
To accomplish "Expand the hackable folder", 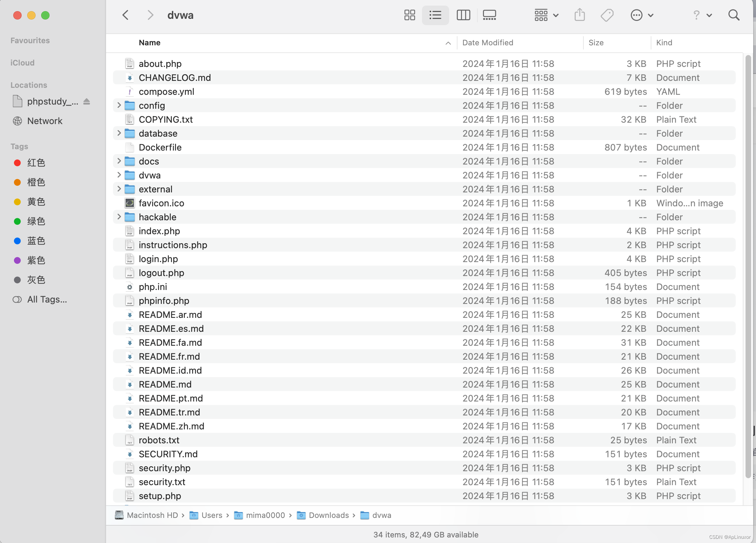I will tap(119, 217).
